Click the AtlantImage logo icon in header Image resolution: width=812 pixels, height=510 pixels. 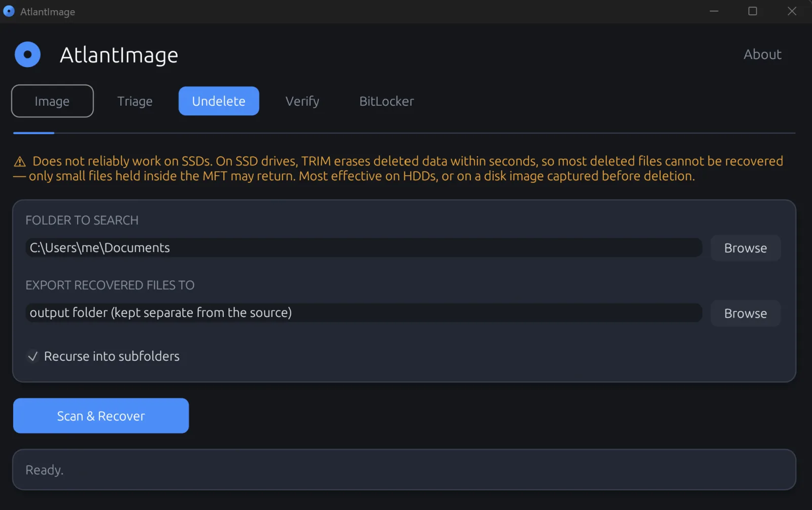tap(27, 54)
